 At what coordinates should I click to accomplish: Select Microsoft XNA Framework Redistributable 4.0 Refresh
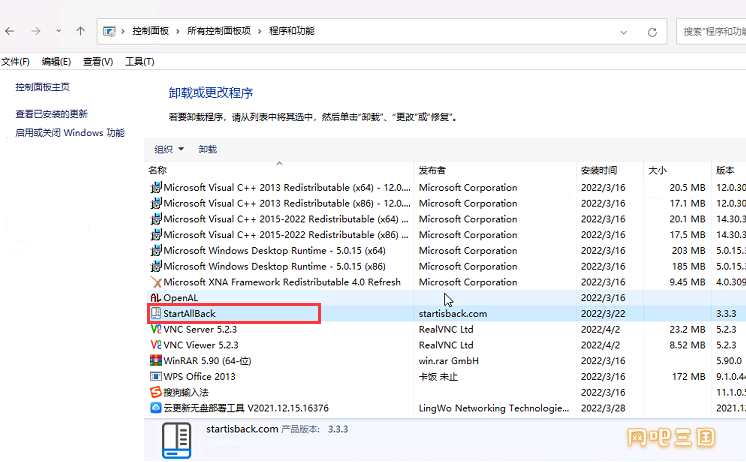pyautogui.click(x=282, y=282)
